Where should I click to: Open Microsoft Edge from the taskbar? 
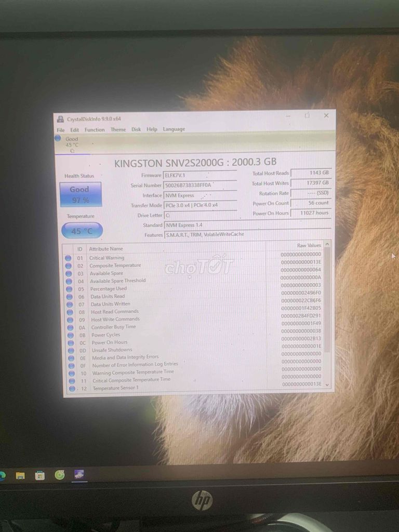[x=2, y=476]
